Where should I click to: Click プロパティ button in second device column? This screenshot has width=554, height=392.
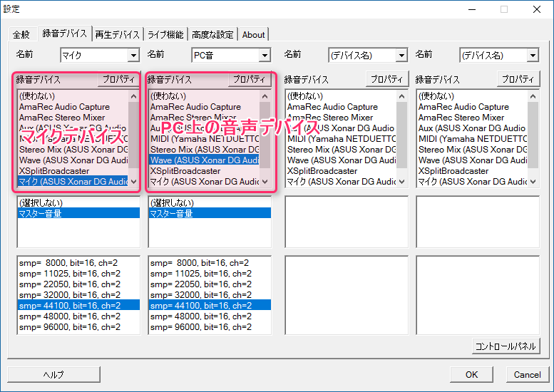pyautogui.click(x=249, y=79)
